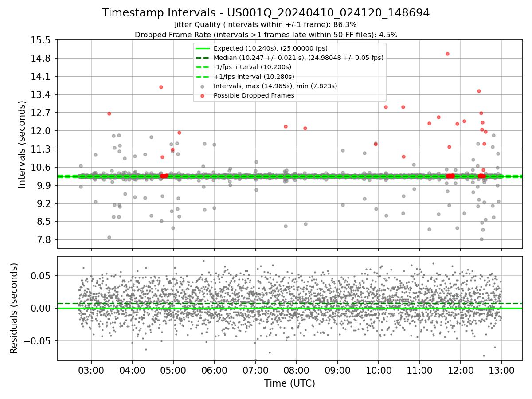Image resolution: width=532 pixels, height=399 pixels.
Task: Click the red point near 13.7s before 05:00
Action: [x=161, y=87]
